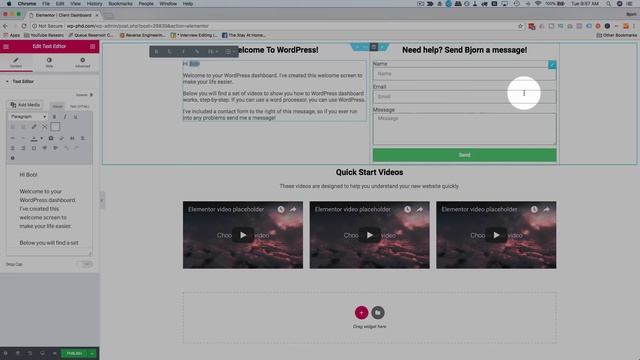Switch editor to Text (HTML) tab

pyautogui.click(x=80, y=107)
